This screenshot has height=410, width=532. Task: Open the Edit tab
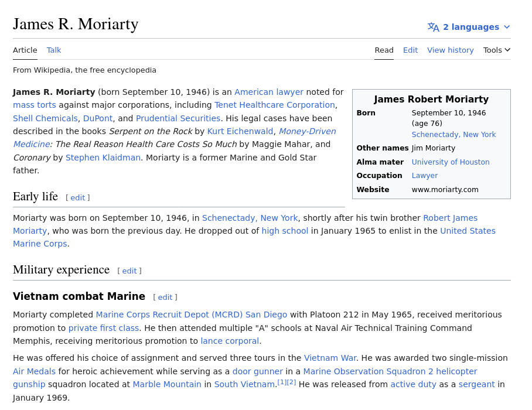tap(410, 50)
